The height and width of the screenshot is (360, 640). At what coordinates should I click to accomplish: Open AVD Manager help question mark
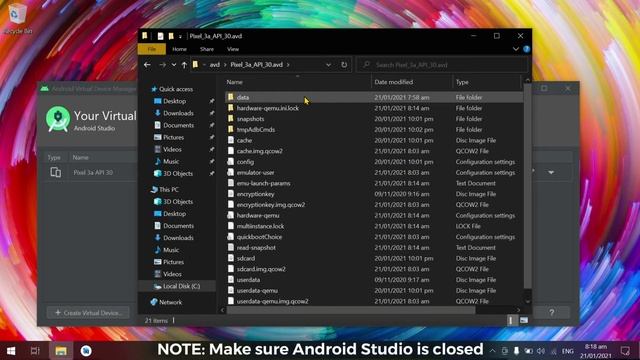[551, 313]
